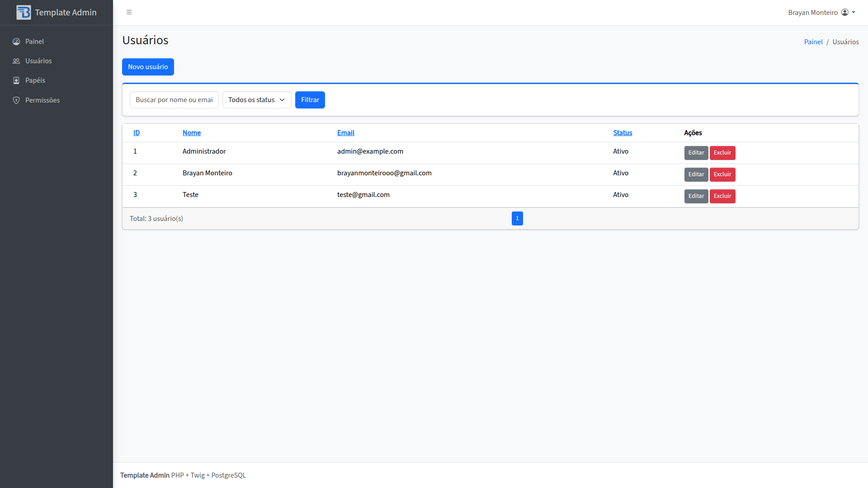This screenshot has height=488, width=868.
Task: Open the Todos os status dropdown
Action: pos(256,100)
